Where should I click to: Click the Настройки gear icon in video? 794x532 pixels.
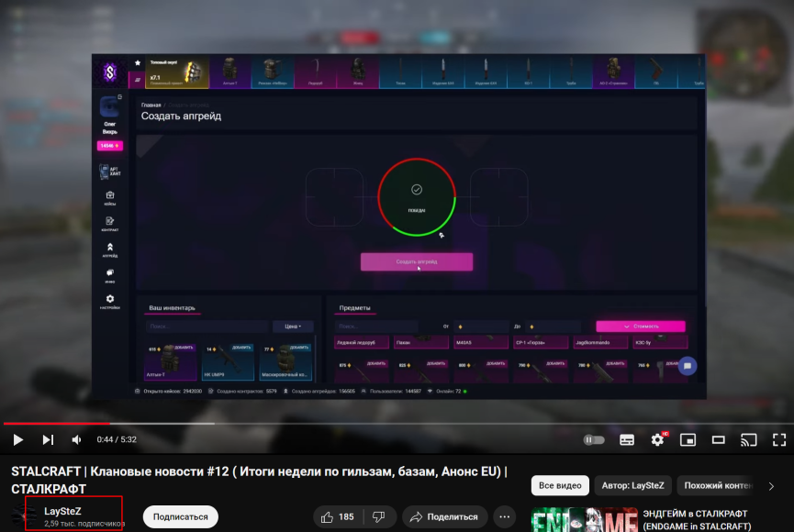(x=110, y=302)
